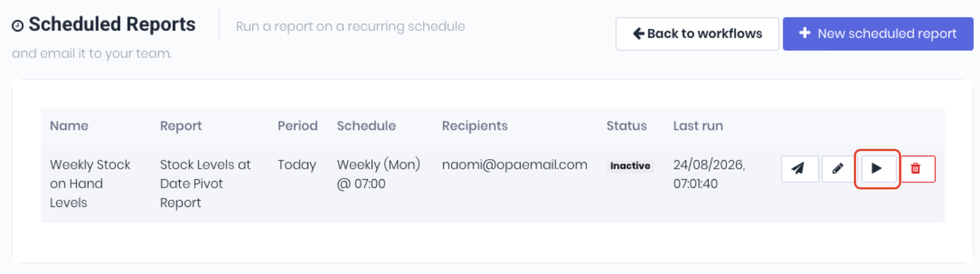This screenshot has width=980, height=274.
Task: Click the plus icon on New scheduled report
Action: [x=805, y=33]
